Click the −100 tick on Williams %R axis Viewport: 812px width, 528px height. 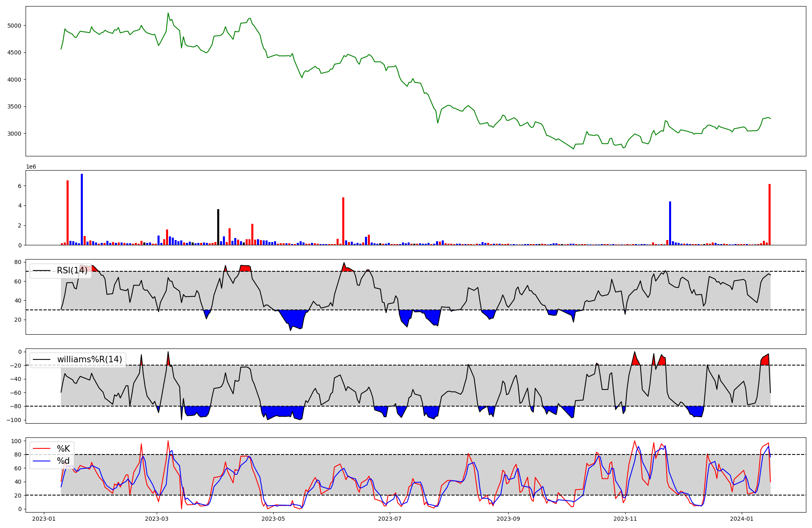tap(13, 420)
